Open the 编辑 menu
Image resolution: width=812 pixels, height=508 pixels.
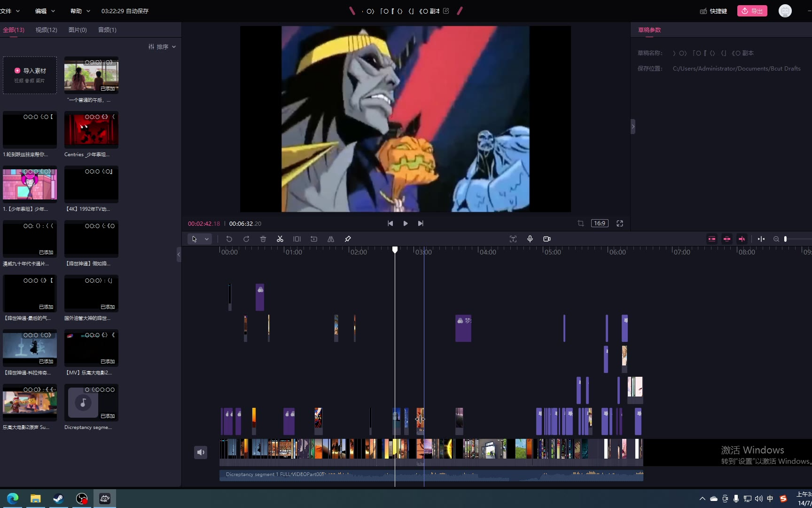click(45, 11)
